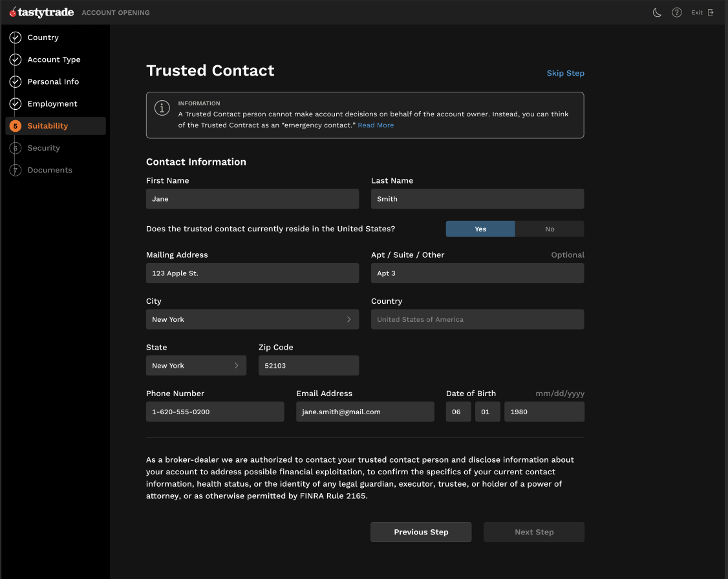The image size is (728, 579).
Task: Expand the City selector chevron
Action: click(x=348, y=320)
